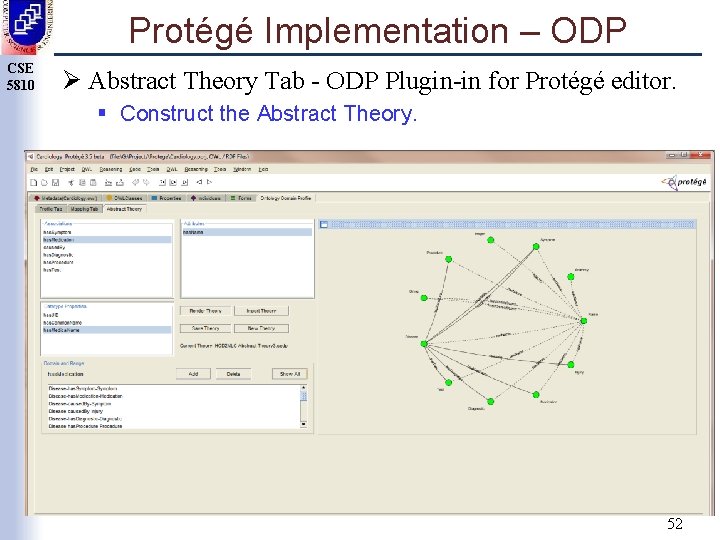Select hasSymptom in the Associations list
Viewport: 720px width, 540px height.
pos(107,232)
